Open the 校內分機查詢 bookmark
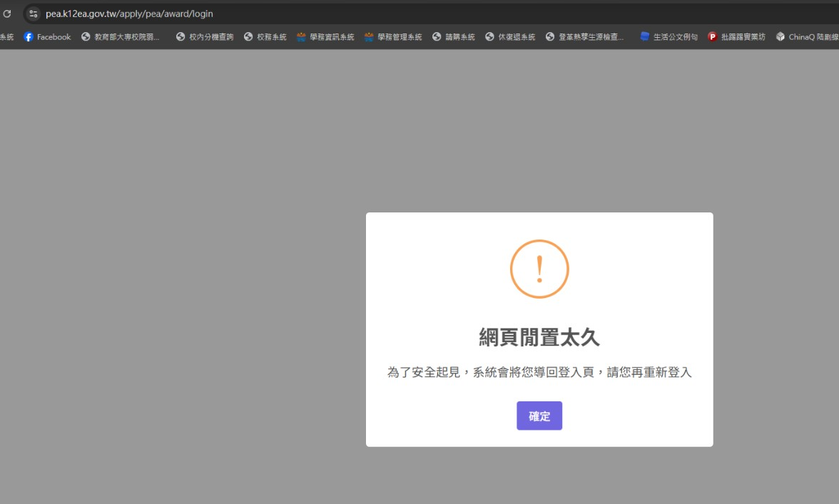 [x=205, y=37]
